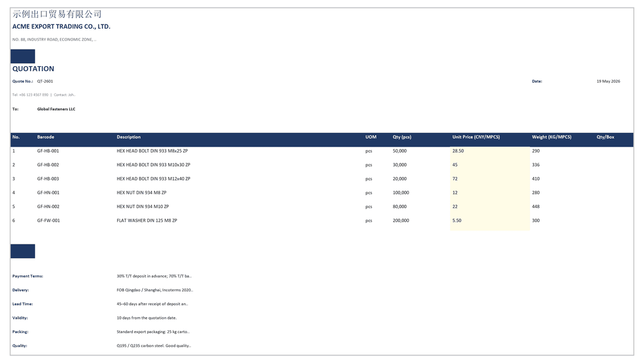Screen dimensions: 644x363
Task: Click the pcs unit in GF-HB-001 row
Action: pos(369,151)
